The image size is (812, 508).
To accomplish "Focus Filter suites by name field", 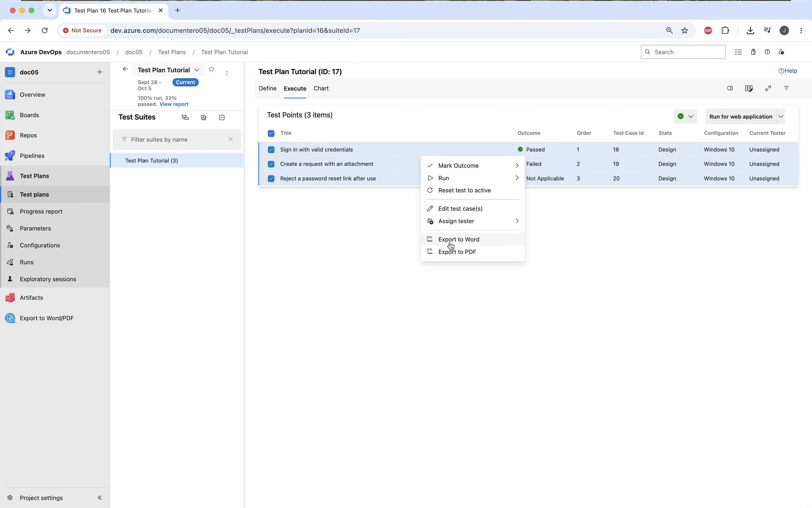I will (177, 140).
